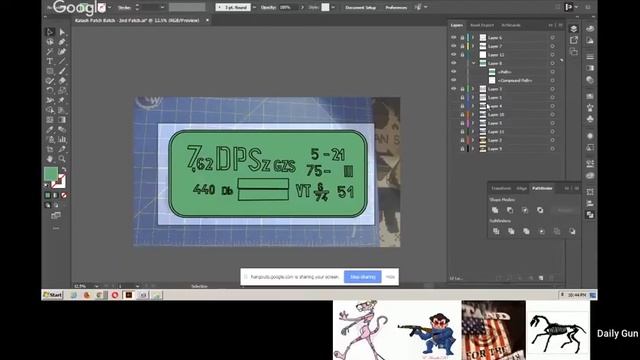Hide the Compound Path sublayer eye
Image resolution: width=640 pixels, height=360 pixels.
pyautogui.click(x=453, y=80)
